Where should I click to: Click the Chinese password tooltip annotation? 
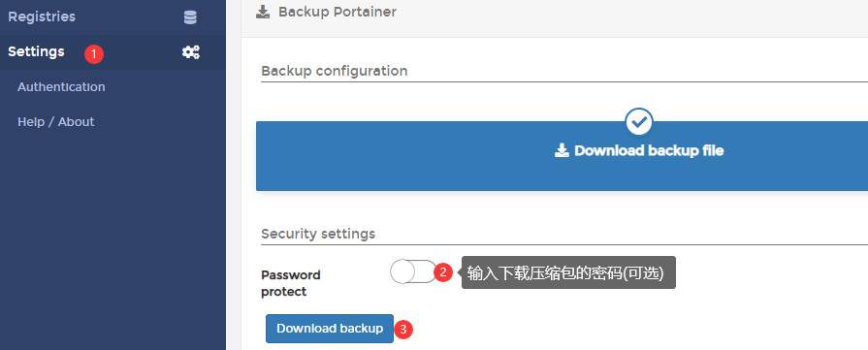(568, 272)
